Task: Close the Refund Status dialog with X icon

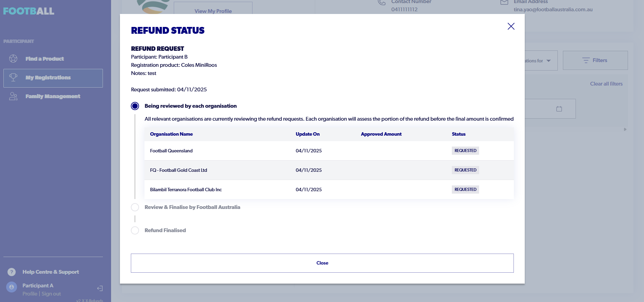Action: (x=511, y=26)
